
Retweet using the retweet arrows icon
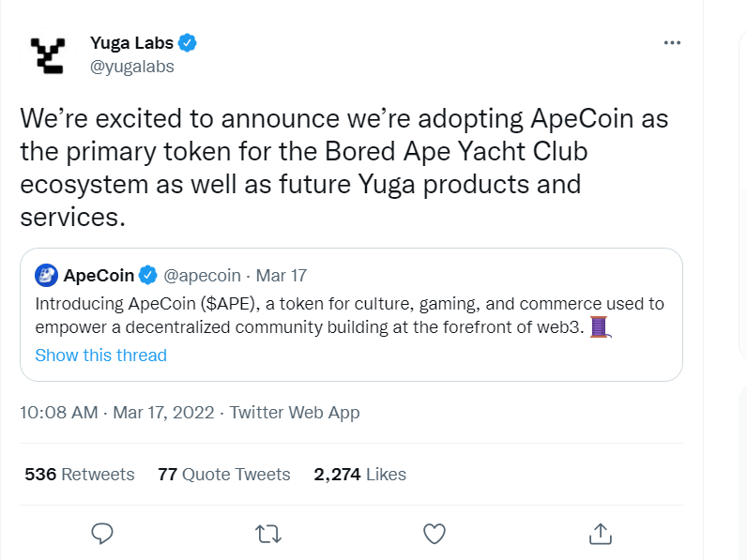(x=268, y=534)
